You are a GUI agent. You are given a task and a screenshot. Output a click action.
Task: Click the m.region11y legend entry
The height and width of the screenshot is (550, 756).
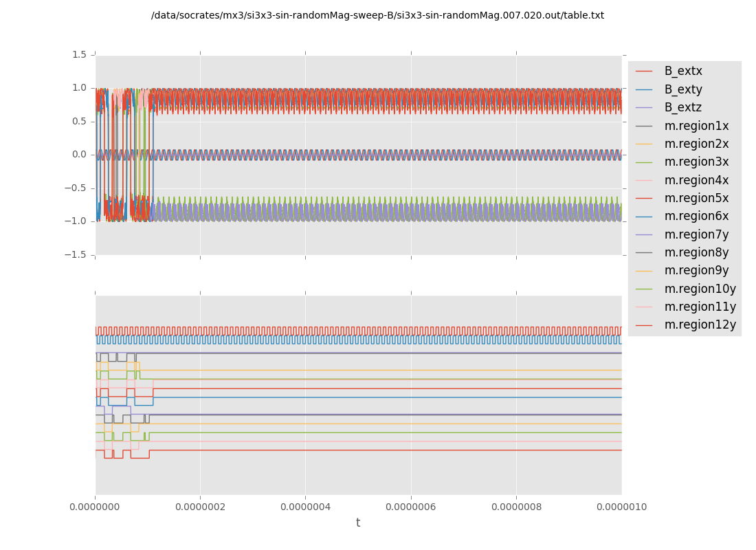click(700, 307)
